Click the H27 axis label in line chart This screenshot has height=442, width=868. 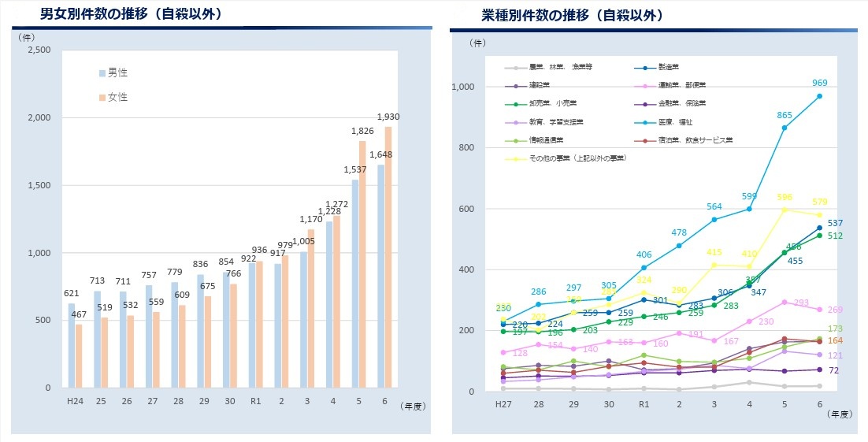[x=503, y=405]
